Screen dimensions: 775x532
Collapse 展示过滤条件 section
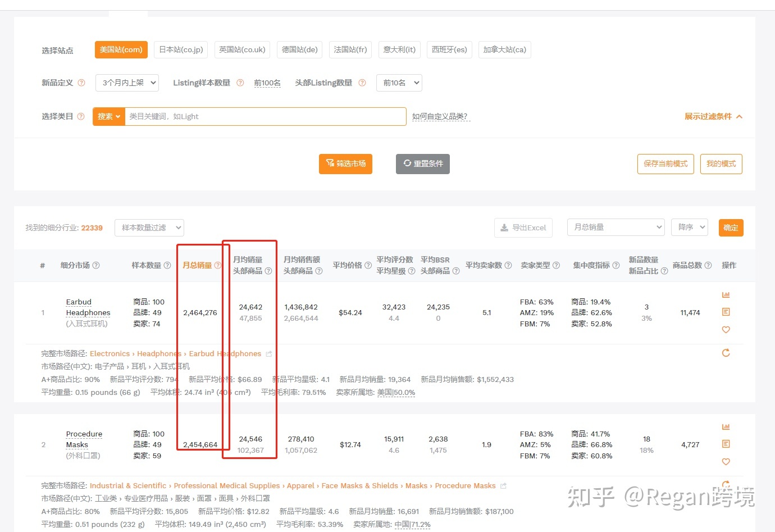point(713,116)
